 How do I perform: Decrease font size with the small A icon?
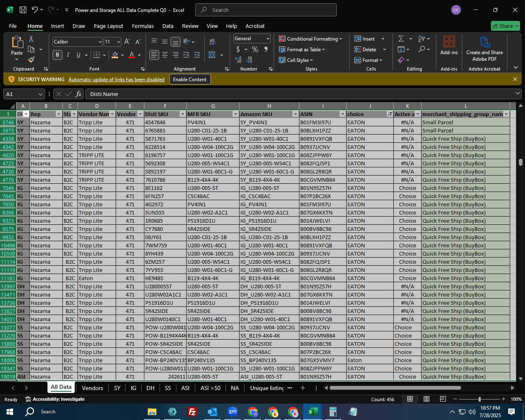pos(138,42)
